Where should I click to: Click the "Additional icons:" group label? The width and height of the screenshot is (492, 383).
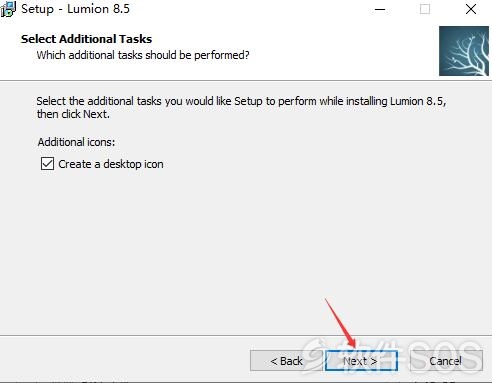76,142
